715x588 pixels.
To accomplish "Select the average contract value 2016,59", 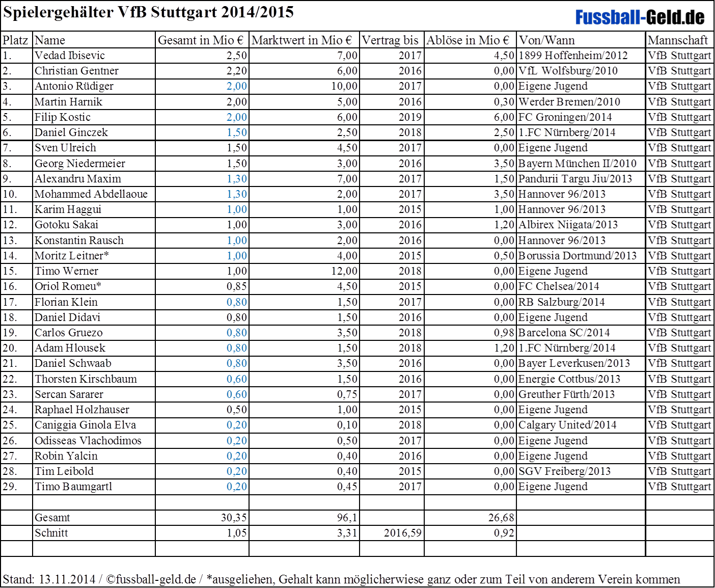I will point(403,533).
